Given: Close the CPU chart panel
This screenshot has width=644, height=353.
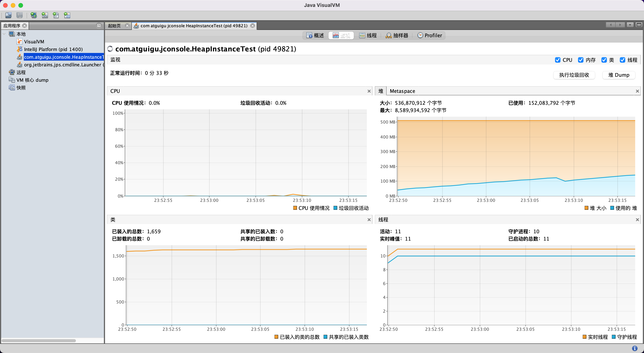Looking at the screenshot, I should pyautogui.click(x=369, y=91).
